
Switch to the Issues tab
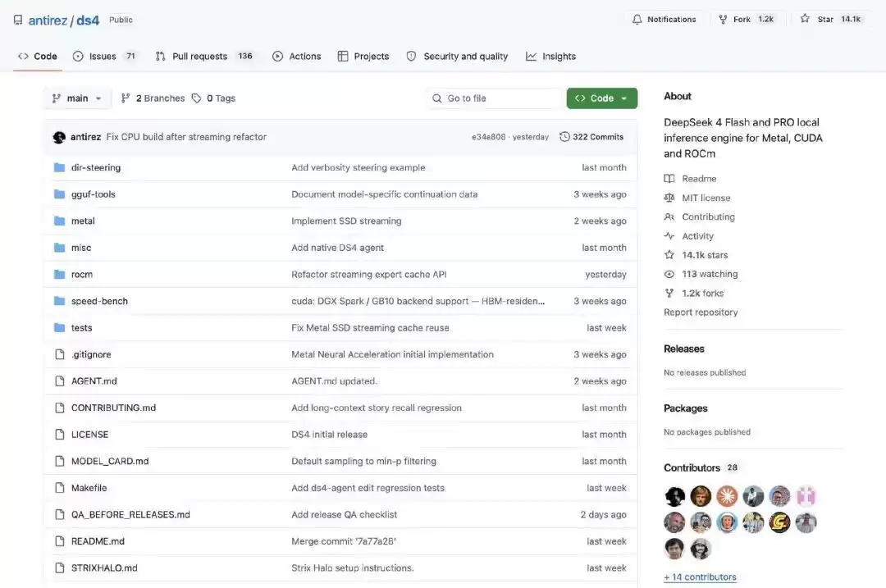click(x=104, y=57)
